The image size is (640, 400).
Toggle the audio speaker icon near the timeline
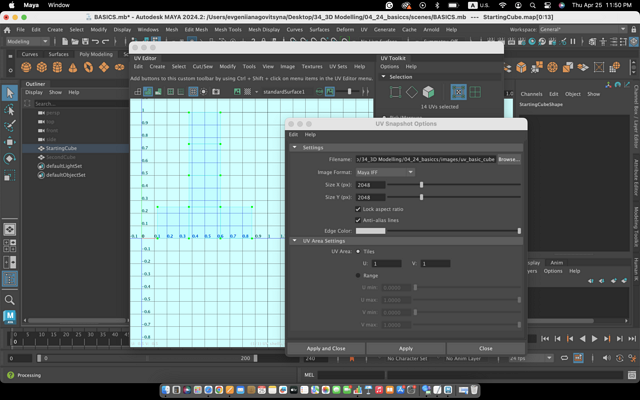[x=606, y=358]
